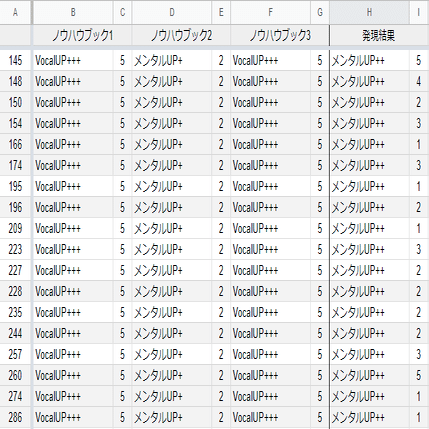Select column E header
This screenshot has width=429, height=429.
pos(221,12)
